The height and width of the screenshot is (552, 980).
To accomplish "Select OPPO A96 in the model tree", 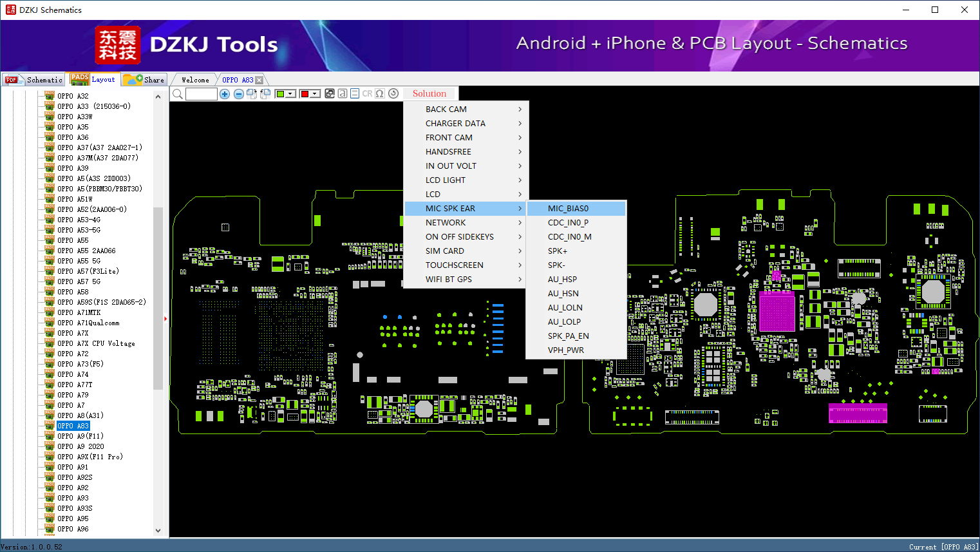I will pyautogui.click(x=73, y=529).
